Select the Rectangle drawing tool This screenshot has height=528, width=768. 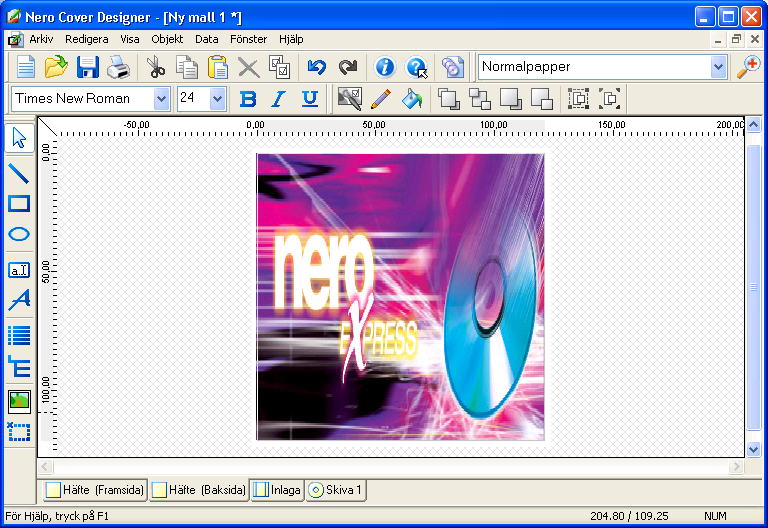tap(19, 204)
